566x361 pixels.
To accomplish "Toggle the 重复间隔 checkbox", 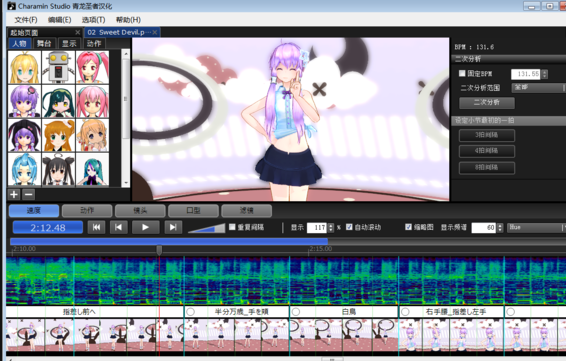I will tap(232, 227).
